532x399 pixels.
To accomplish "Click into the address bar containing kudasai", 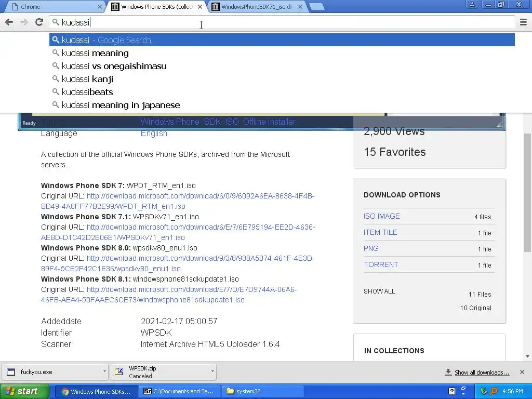I will tap(282, 22).
